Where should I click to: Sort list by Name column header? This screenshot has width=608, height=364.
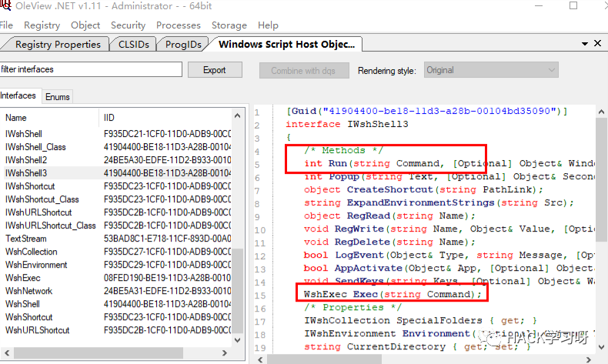coord(50,118)
